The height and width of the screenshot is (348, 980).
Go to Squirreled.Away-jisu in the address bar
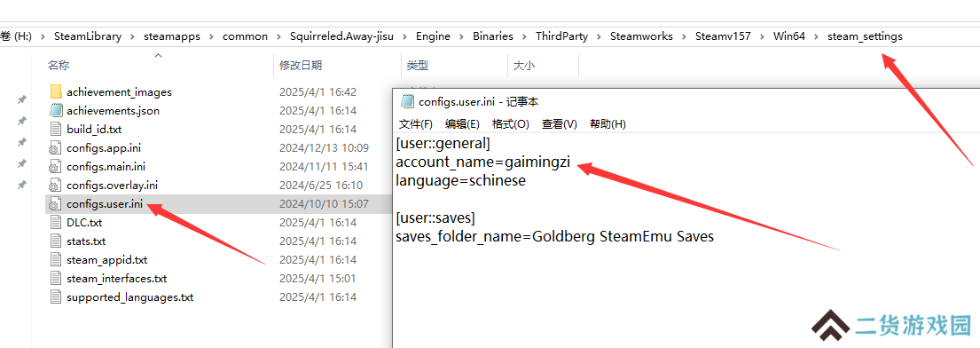341,36
